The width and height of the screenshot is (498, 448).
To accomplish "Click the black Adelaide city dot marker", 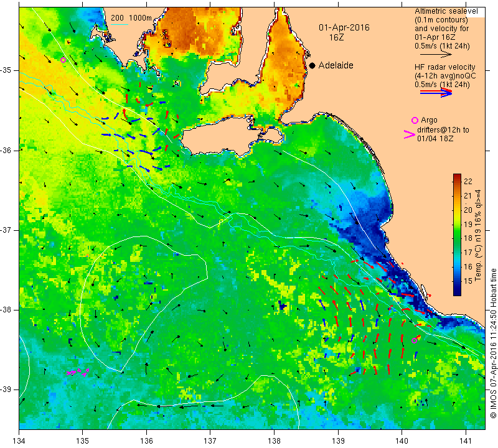I will [312, 65].
